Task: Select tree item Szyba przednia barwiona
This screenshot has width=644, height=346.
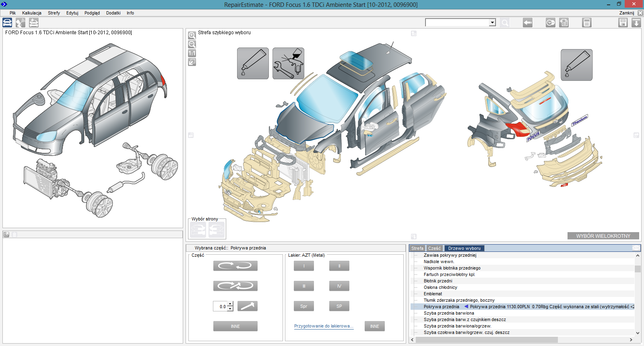Action: (x=449, y=313)
